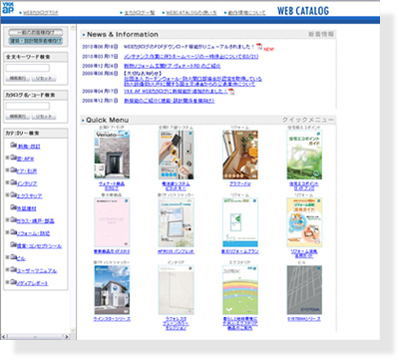
Task: Click the ユーザーマニュアル folder icon
Action: pyautogui.click(x=13, y=269)
